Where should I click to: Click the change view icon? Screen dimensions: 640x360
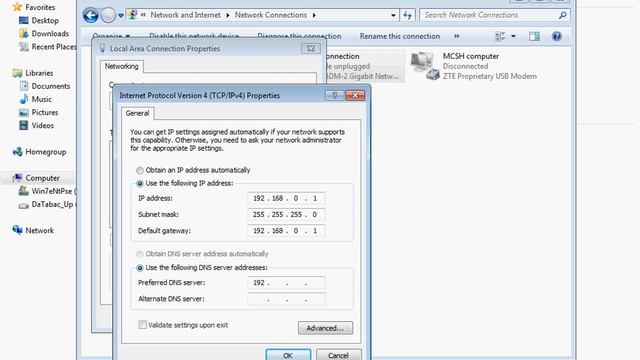coord(500,36)
